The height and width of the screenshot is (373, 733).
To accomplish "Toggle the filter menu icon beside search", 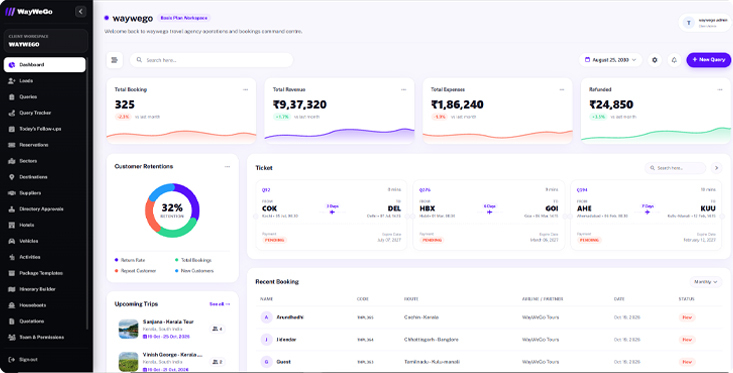I will coord(115,60).
